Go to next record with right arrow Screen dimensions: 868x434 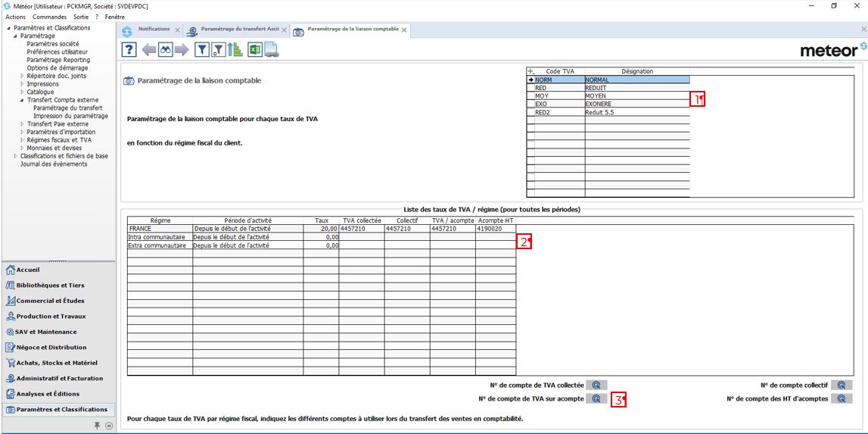coord(182,50)
